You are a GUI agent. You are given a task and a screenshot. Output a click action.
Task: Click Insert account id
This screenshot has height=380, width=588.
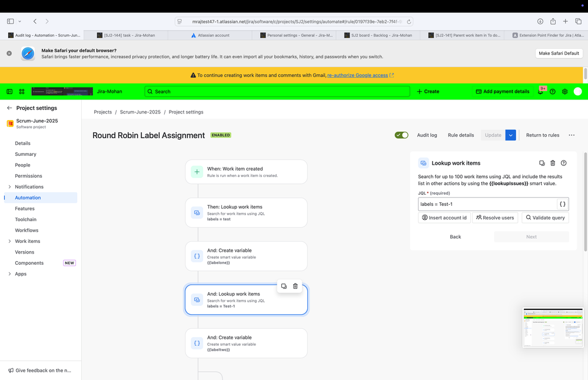(x=444, y=218)
